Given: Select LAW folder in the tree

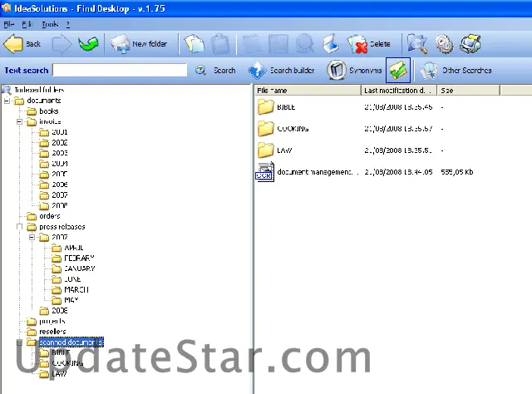Looking at the screenshot, I should 59,374.
